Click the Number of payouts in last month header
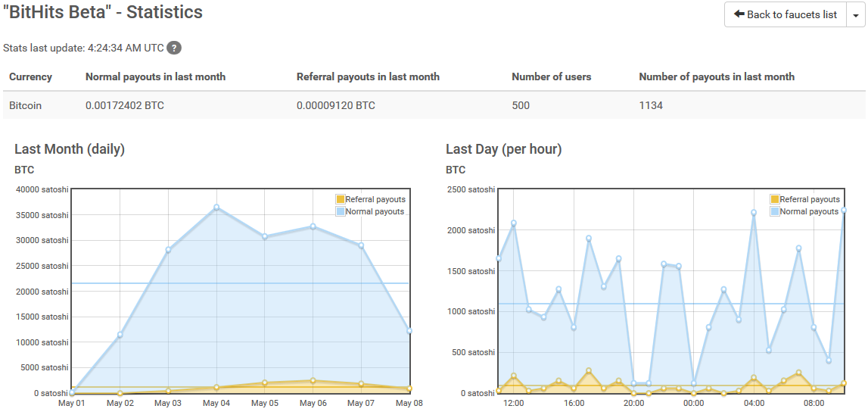This screenshot has width=868, height=412. [717, 77]
